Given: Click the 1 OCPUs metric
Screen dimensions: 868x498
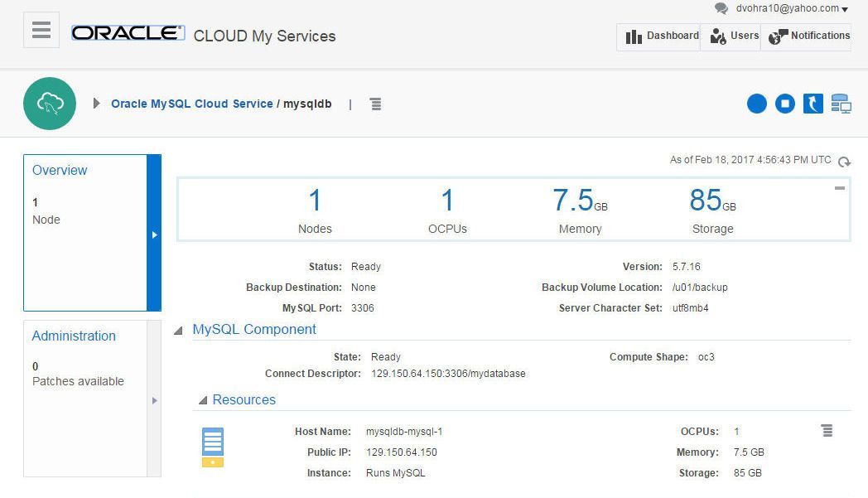Looking at the screenshot, I should coord(447,211).
